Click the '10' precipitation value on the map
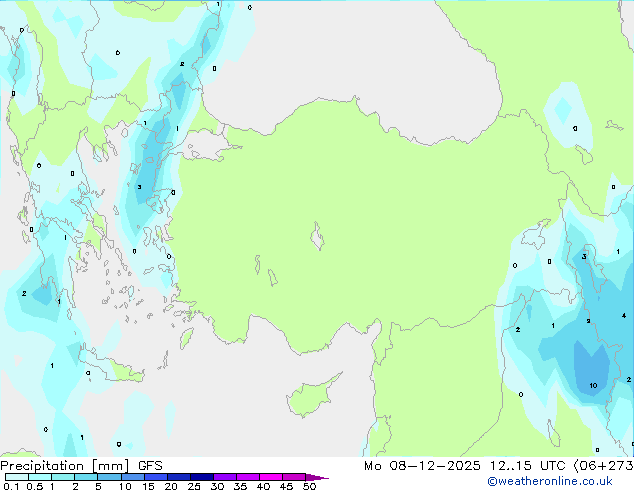This screenshot has width=634, height=490. pos(593,385)
